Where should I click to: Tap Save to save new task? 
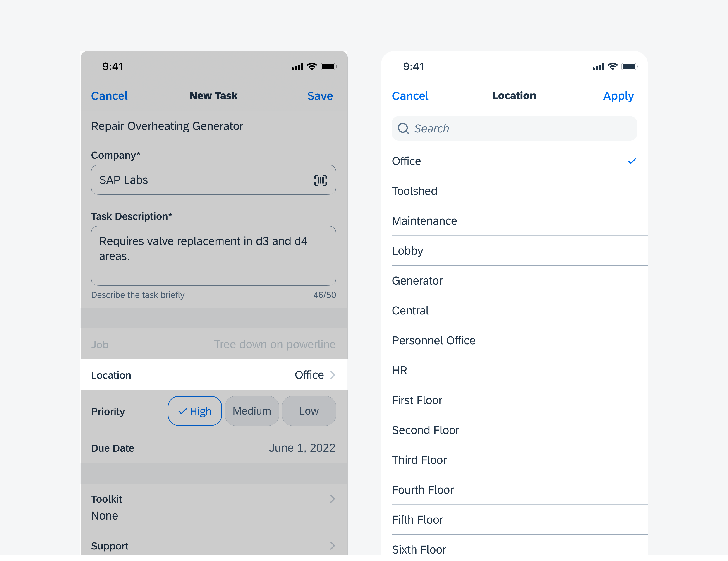tap(320, 96)
